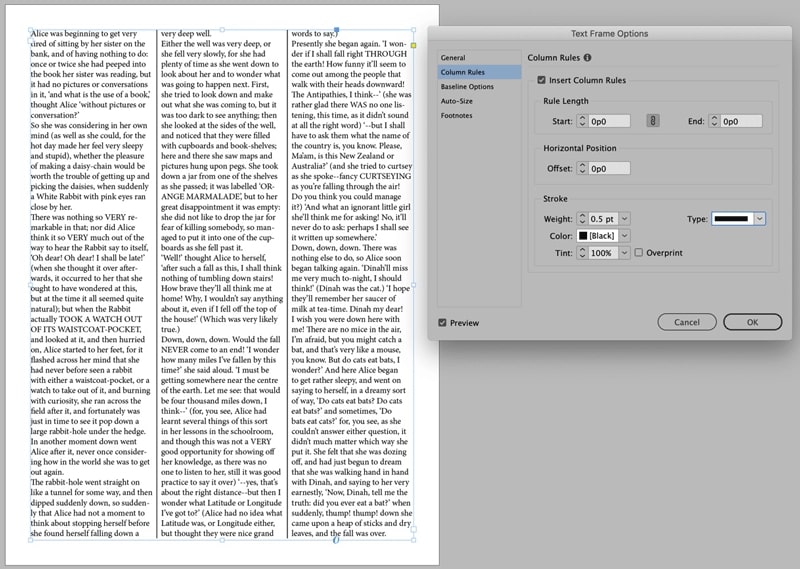Screen dimensions: 800x569
Task: Click the text frame top center handle
Action: click(x=222, y=30)
